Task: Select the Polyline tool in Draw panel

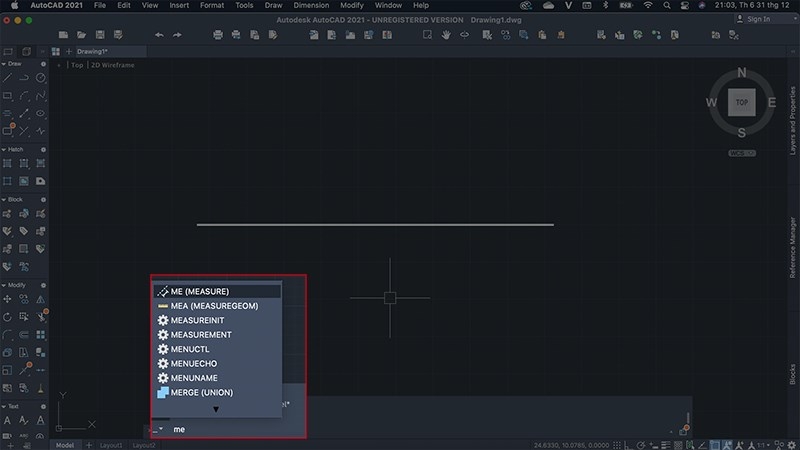Action: (x=24, y=78)
